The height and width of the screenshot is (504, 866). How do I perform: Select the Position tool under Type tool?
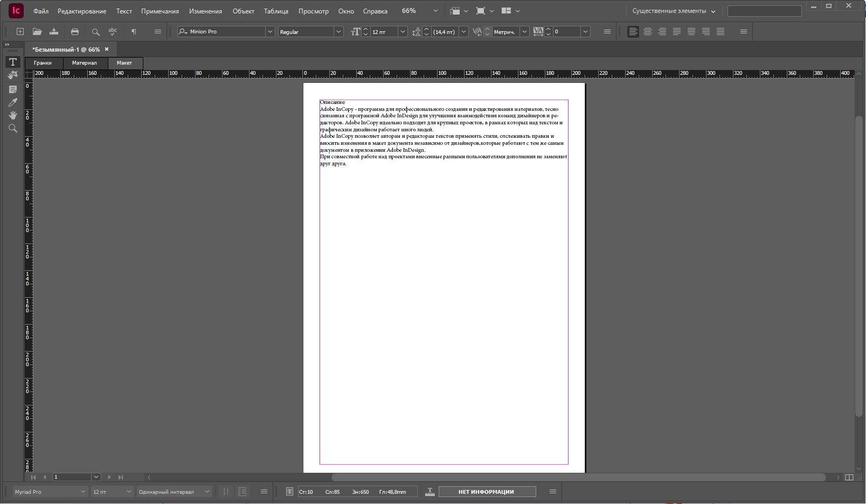[x=13, y=75]
